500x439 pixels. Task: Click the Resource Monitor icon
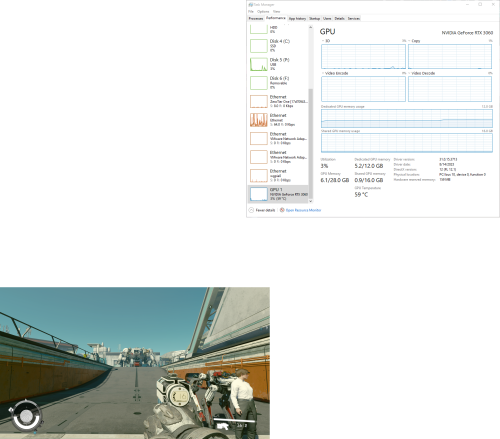coord(282,210)
